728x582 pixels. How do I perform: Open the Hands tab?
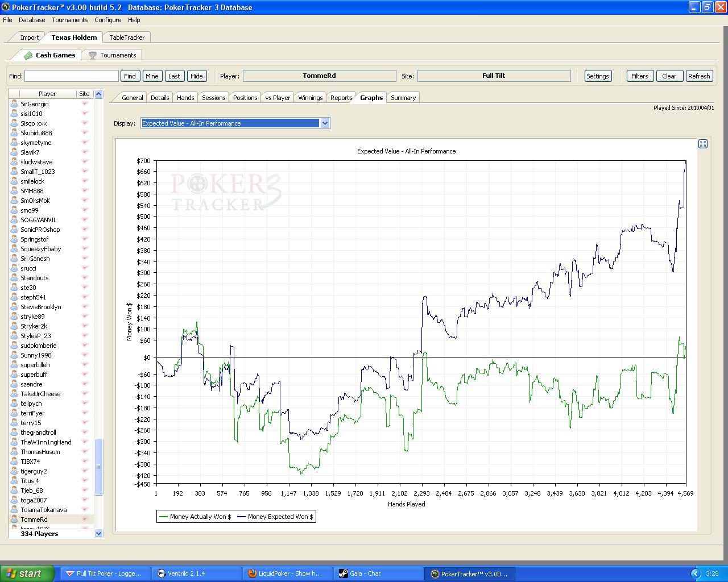pos(185,98)
